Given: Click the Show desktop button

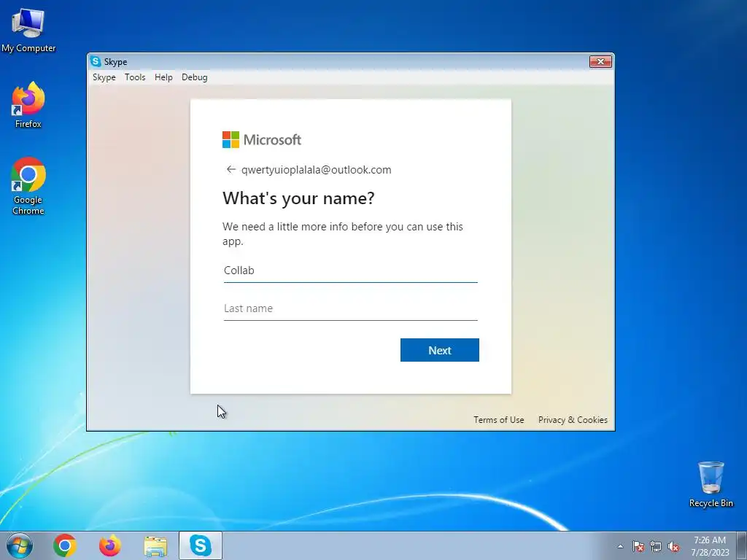Looking at the screenshot, I should pyautogui.click(x=742, y=545).
